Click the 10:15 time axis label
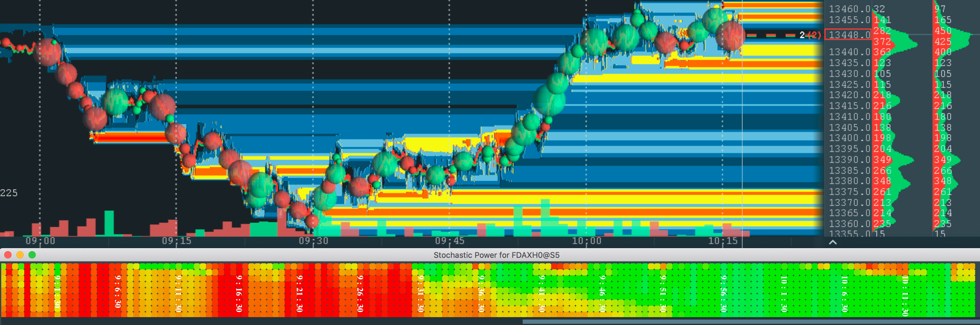This screenshot has height=325, width=980. (723, 241)
